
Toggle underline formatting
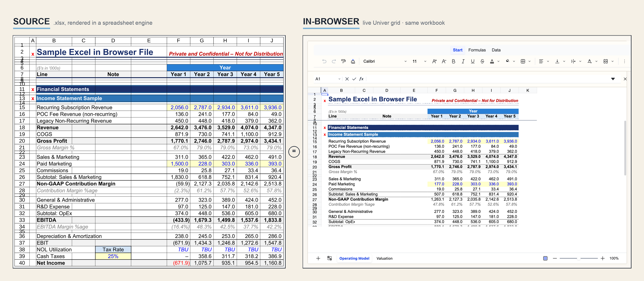[473, 61]
